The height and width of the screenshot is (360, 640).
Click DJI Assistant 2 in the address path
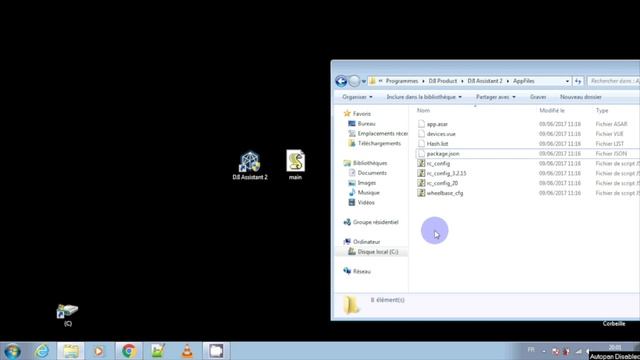(x=485, y=81)
